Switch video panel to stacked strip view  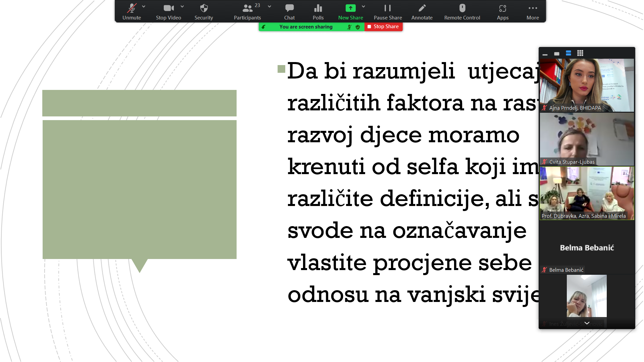point(568,53)
